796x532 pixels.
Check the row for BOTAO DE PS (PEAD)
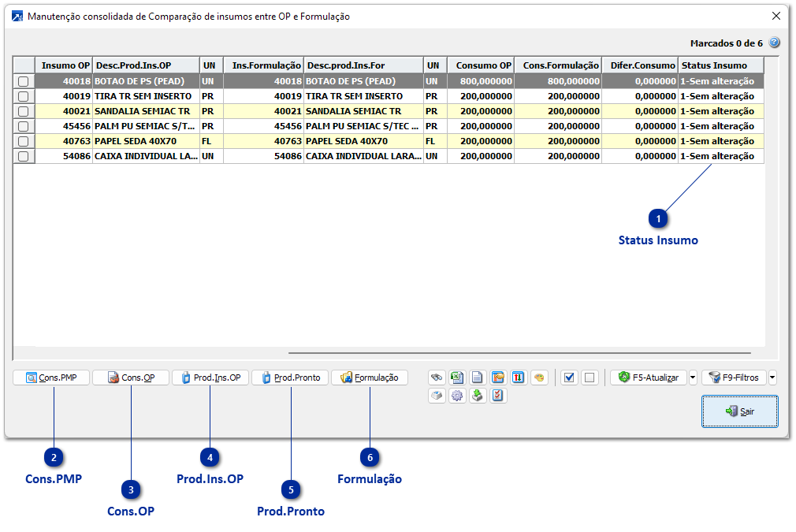coord(24,81)
